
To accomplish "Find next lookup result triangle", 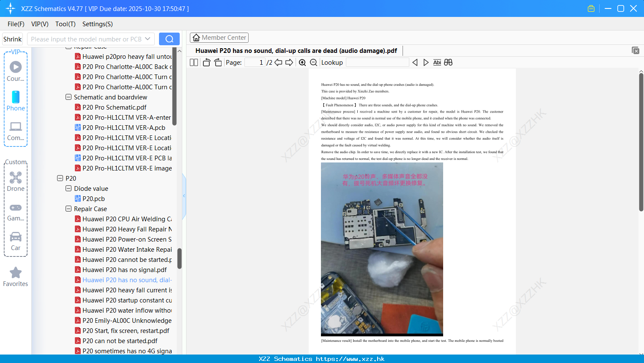I will [x=426, y=63].
